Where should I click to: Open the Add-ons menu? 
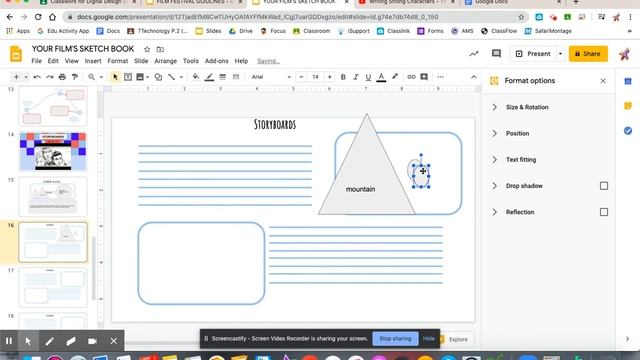pyautogui.click(x=216, y=61)
